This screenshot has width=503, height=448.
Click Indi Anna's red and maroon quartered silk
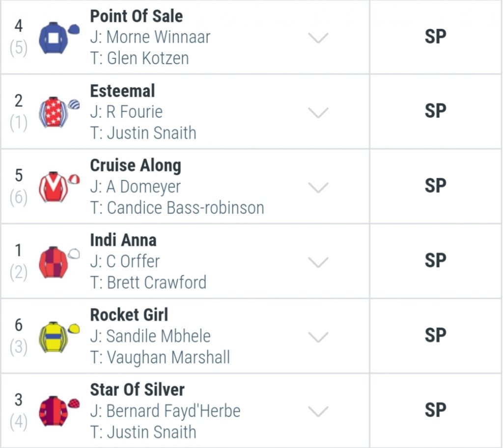(59, 262)
